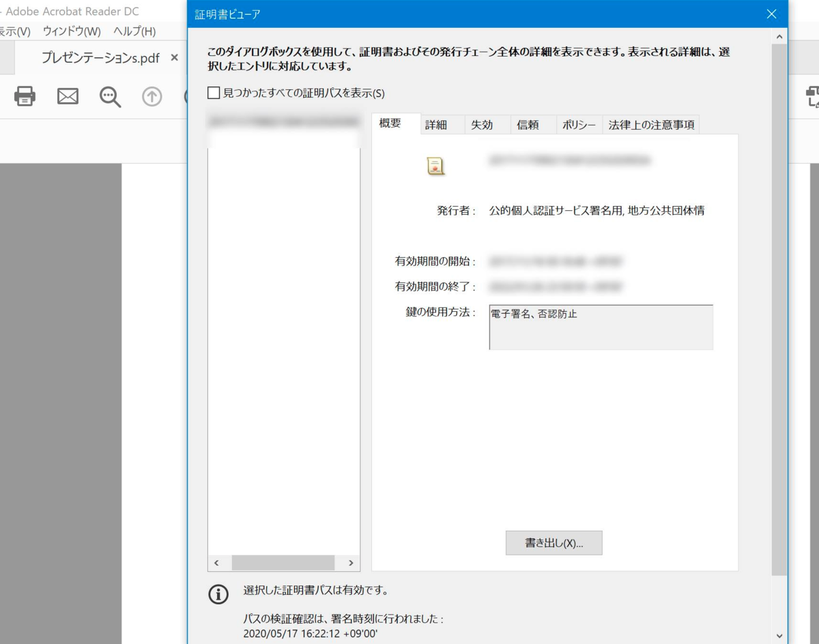This screenshot has height=644, width=819.
Task: Click the horizontal scrollbar thumb in certificate list
Action: point(283,563)
